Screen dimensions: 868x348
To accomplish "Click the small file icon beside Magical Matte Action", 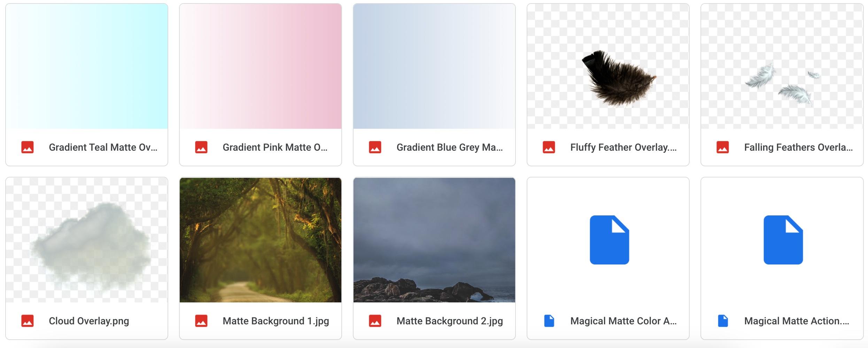I will pyautogui.click(x=723, y=321).
